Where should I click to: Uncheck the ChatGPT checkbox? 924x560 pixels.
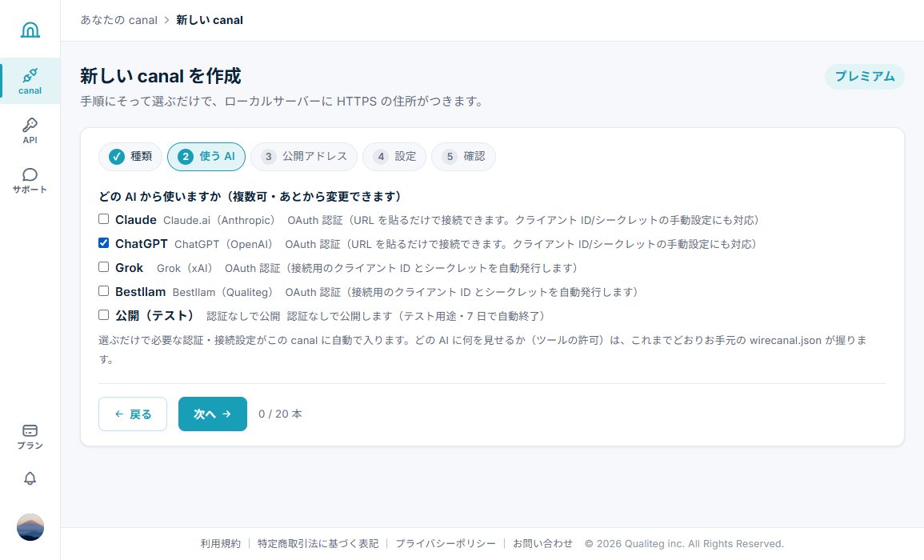point(104,243)
